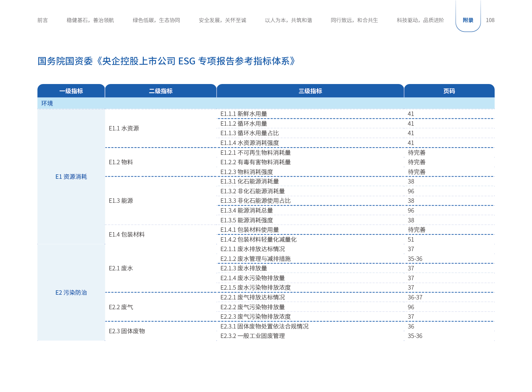Click the page number 108
The width and height of the screenshot is (532, 392).
(490, 20)
